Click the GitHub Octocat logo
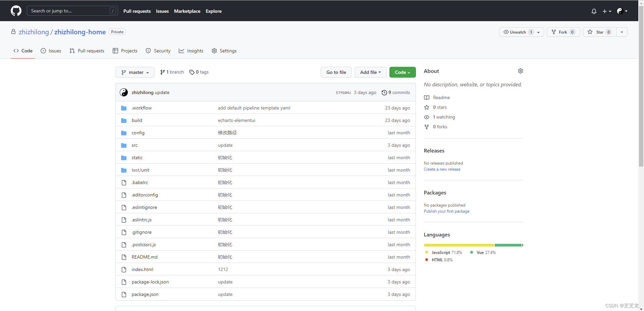This screenshot has width=644, height=311. click(16, 11)
